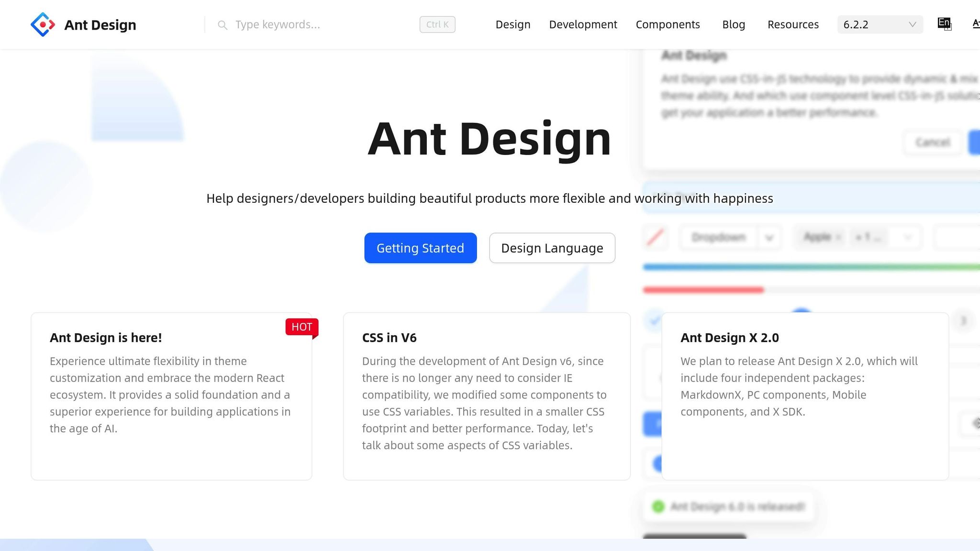The width and height of the screenshot is (980, 551).
Task: Open the version 6.2.2 dropdown
Action: click(880, 24)
